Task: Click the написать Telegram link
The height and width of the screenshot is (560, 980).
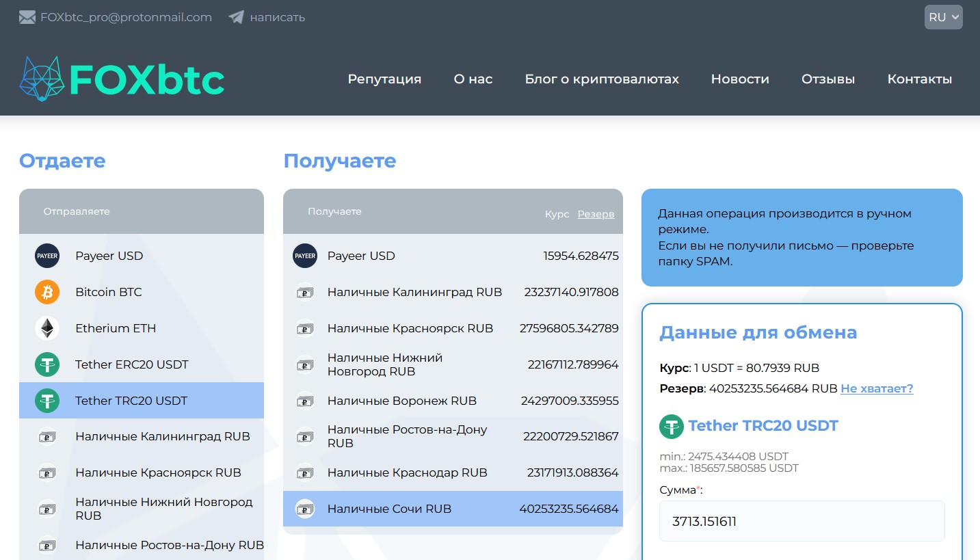Action: 278,17
